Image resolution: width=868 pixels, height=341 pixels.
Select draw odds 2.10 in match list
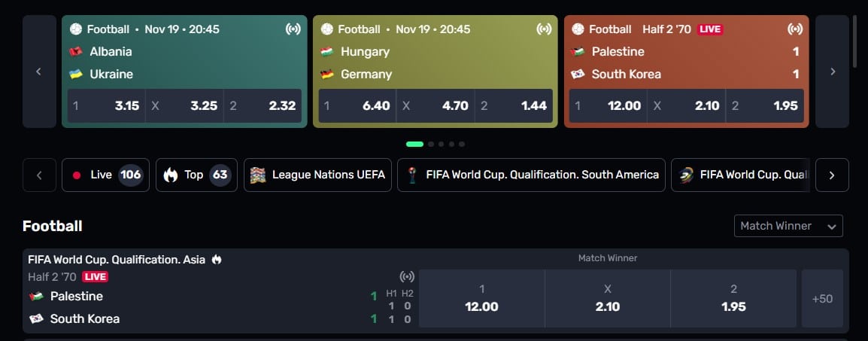point(607,299)
